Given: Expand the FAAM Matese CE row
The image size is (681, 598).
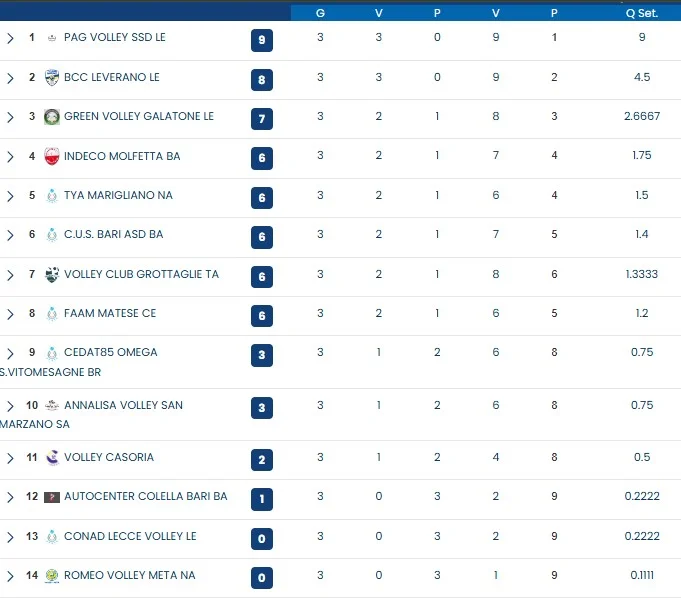Looking at the screenshot, I should tap(10, 314).
